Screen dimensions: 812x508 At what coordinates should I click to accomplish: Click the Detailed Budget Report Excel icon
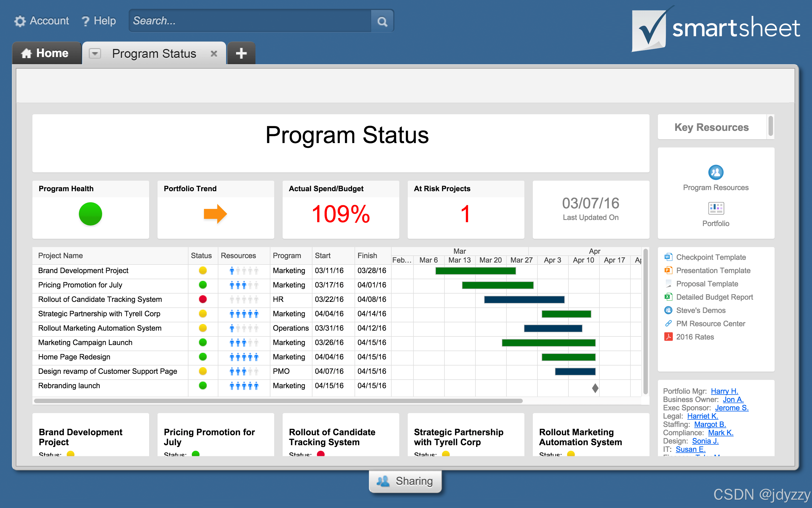[x=668, y=297]
